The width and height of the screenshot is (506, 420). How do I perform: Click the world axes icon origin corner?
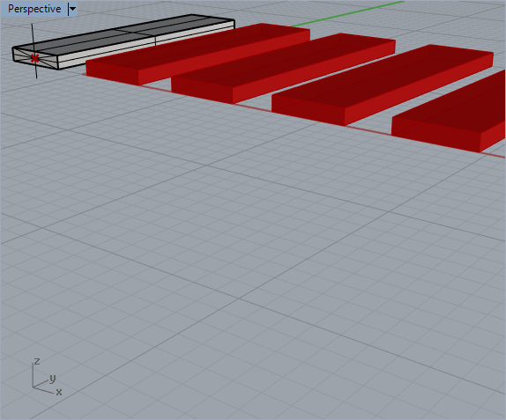click(x=33, y=387)
